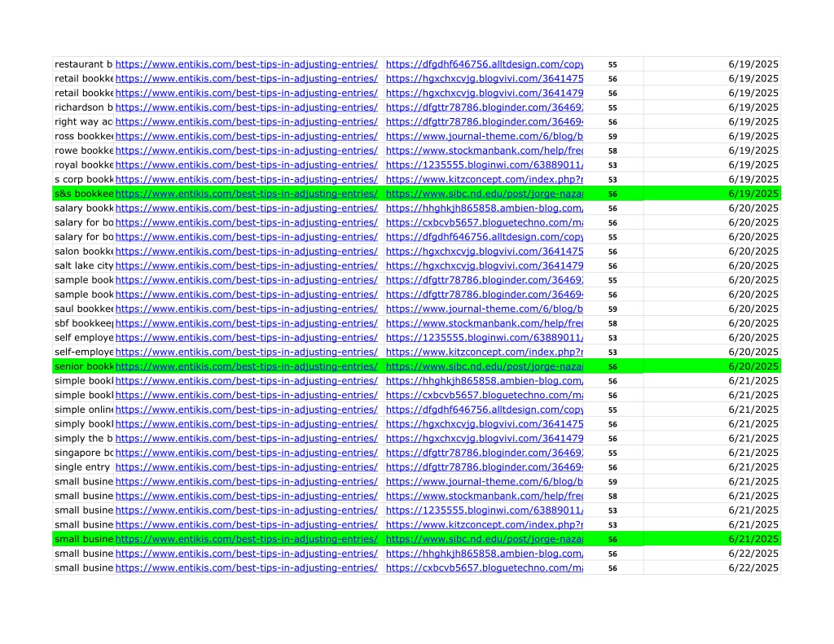The height and width of the screenshot is (644, 834).
Task: Click ambien-blog link in salary bookk row
Action: (x=484, y=208)
